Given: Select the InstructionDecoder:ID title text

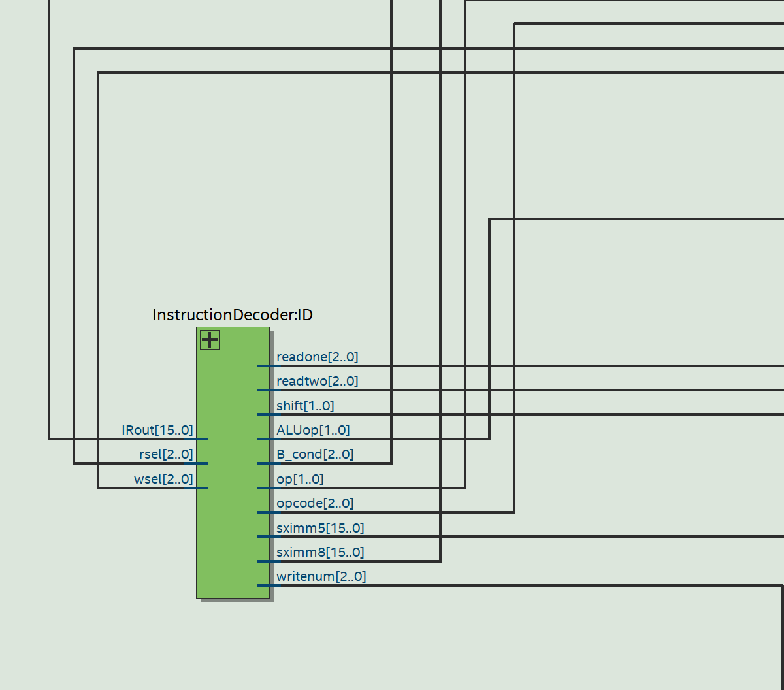Looking at the screenshot, I should pos(232,314).
